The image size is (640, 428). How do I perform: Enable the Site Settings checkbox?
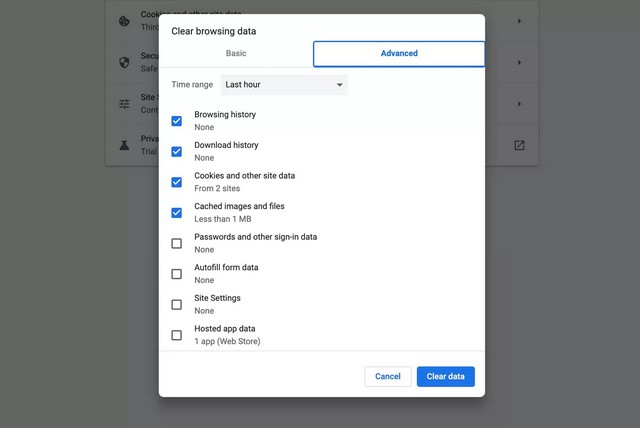[177, 304]
